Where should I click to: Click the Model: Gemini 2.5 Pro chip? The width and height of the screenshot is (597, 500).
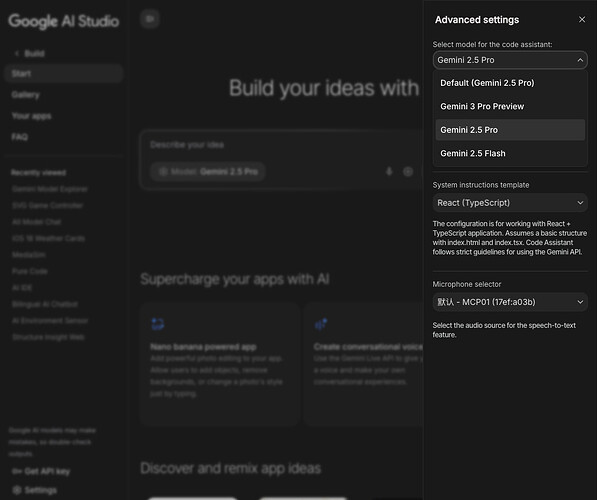pos(208,172)
